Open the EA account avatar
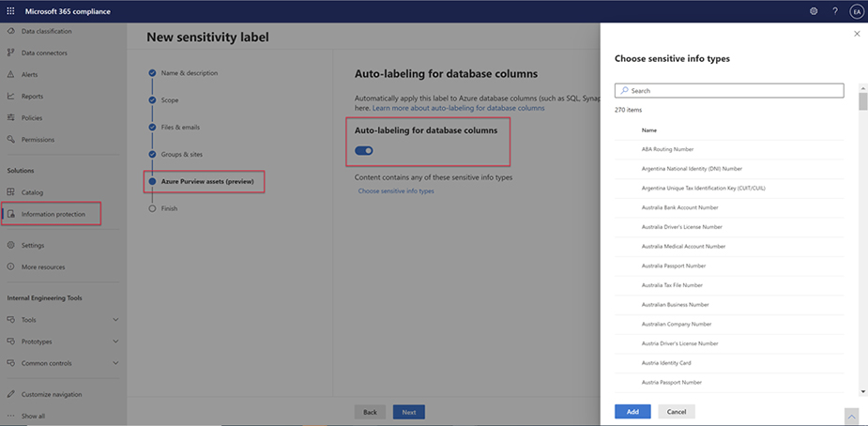Image resolution: width=868 pixels, height=426 pixels. tap(856, 11)
